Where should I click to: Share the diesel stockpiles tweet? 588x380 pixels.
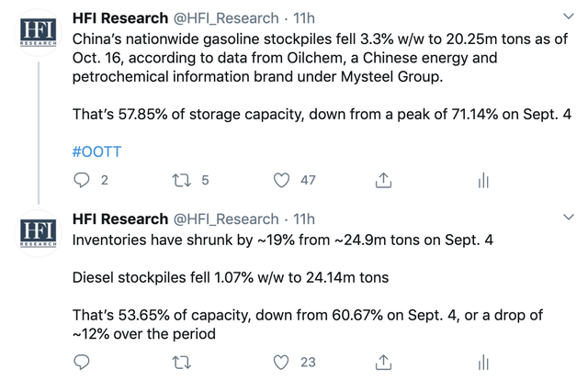click(x=383, y=363)
